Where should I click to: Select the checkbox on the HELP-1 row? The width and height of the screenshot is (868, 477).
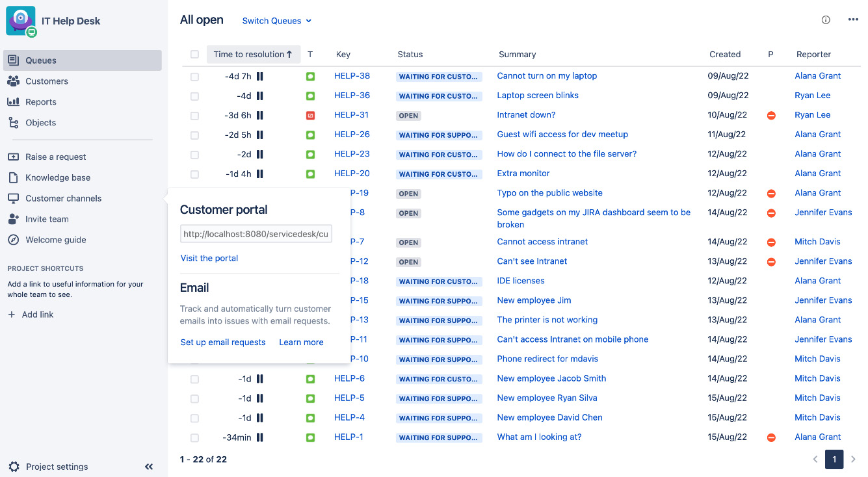194,437
